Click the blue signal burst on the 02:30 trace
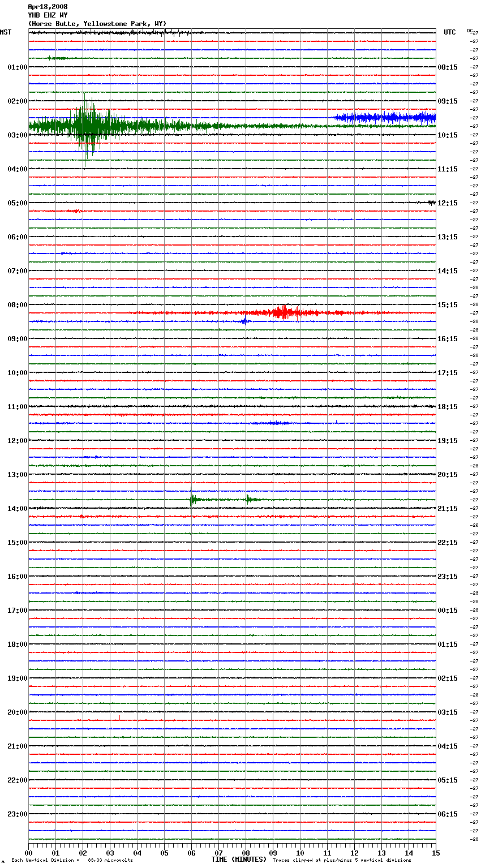Viewport: 481px width, 868px height. coord(385,117)
